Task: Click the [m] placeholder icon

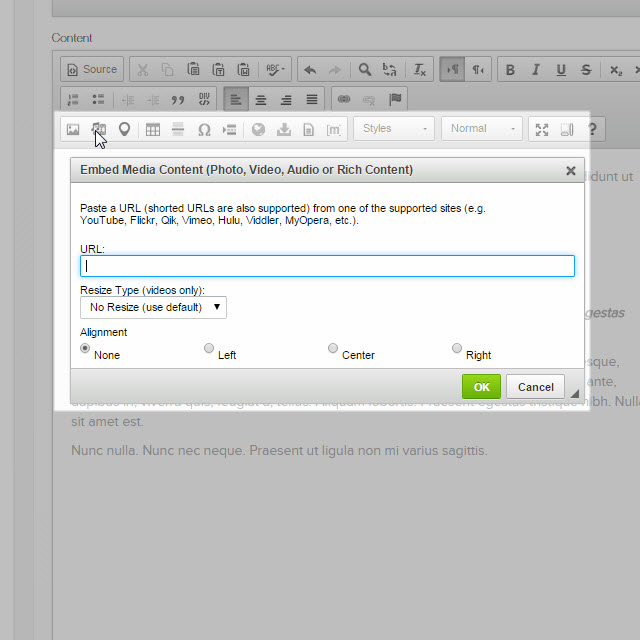Action: click(333, 130)
